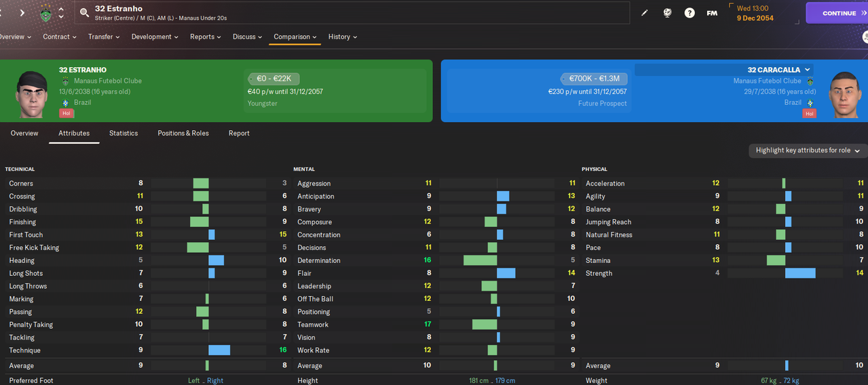This screenshot has width=868, height=385.
Task: Click the Free Kick Taking attribute label
Action: [34, 247]
